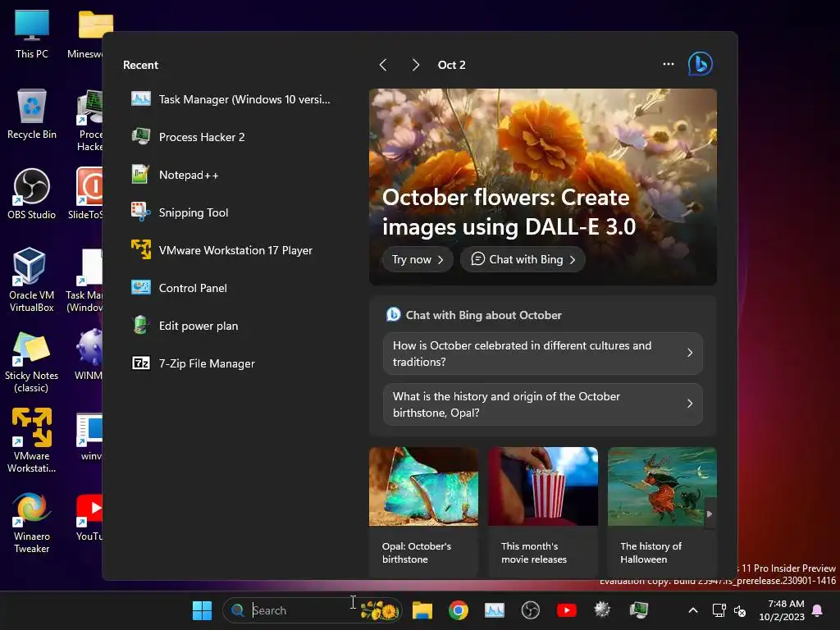This screenshot has width=840, height=630.
Task: Open This month's movie releases card
Action: click(x=543, y=512)
